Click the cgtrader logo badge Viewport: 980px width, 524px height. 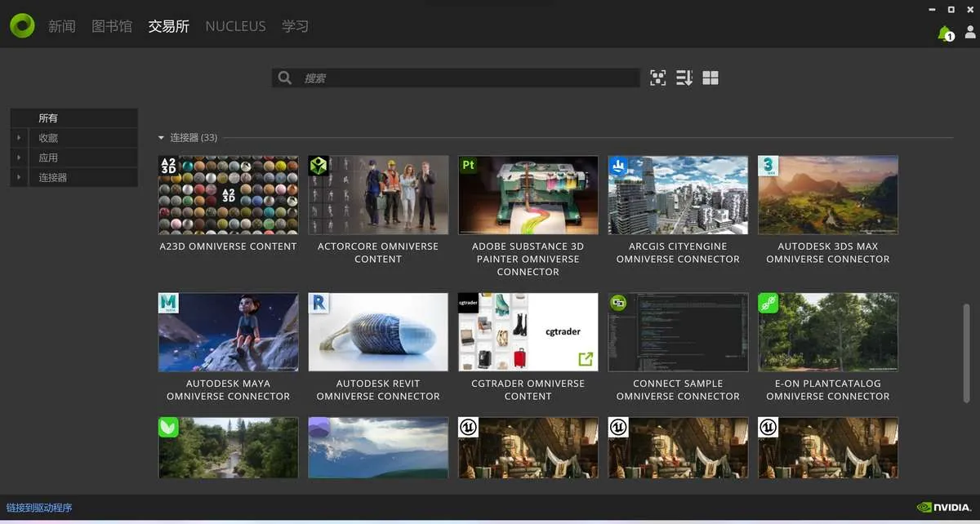[x=469, y=303]
